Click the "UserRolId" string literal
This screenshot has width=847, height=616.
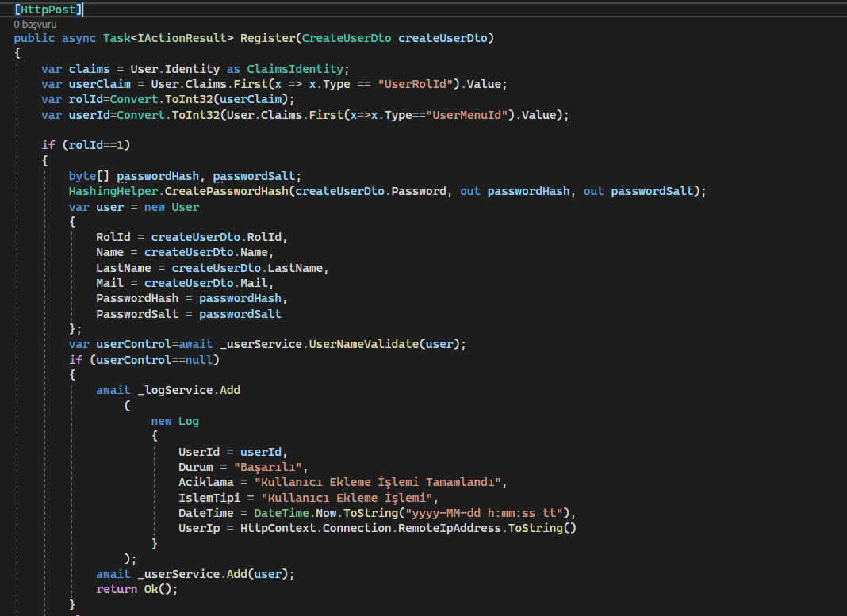(x=416, y=84)
